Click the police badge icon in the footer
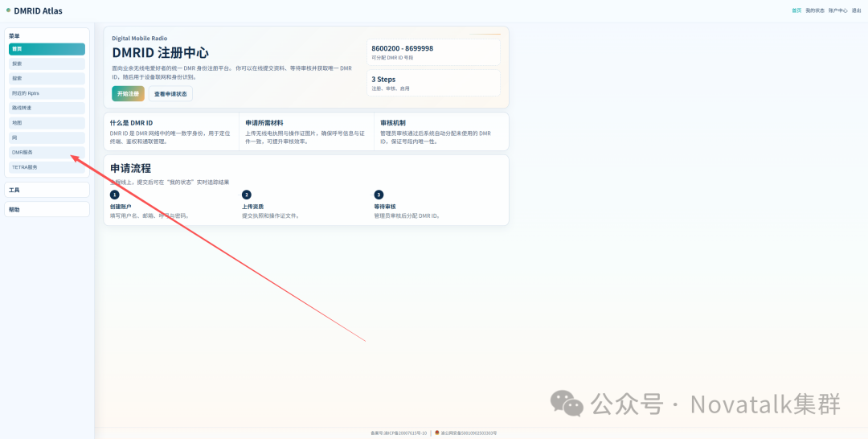This screenshot has width=868, height=439. [436, 433]
